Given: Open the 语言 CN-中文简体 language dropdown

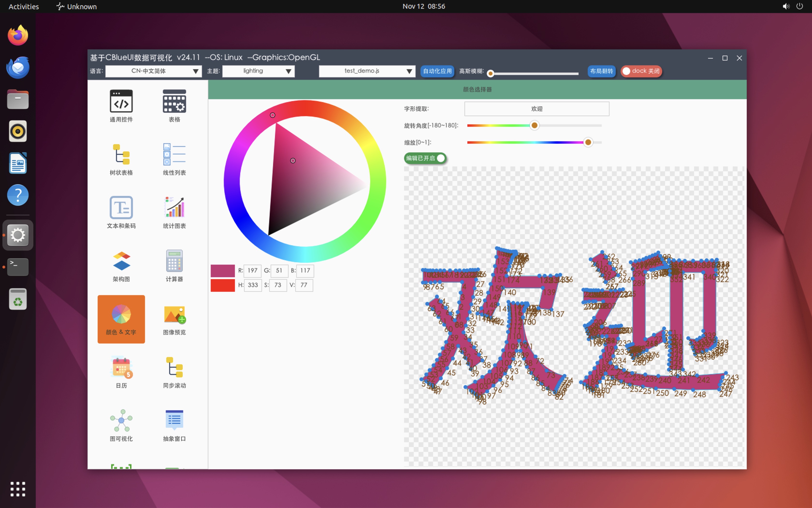Looking at the screenshot, I should [x=153, y=71].
